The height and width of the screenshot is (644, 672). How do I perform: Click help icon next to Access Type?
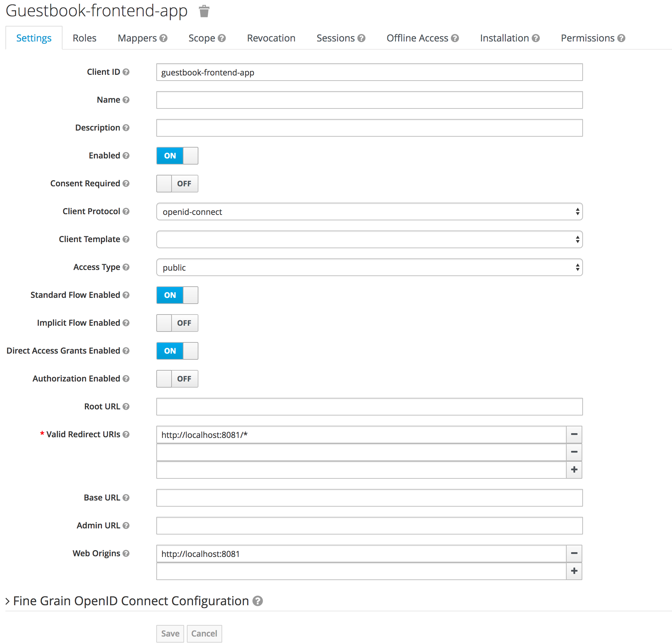126,267
